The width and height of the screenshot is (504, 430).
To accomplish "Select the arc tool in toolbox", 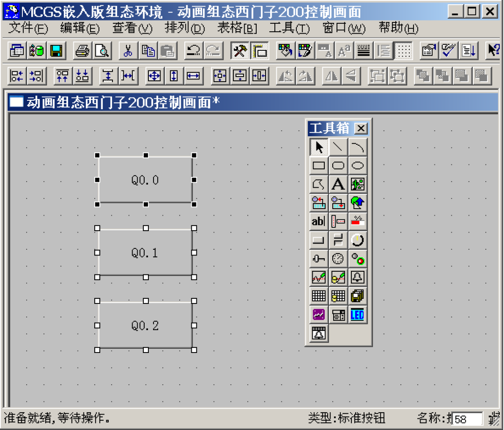I will click(x=357, y=147).
